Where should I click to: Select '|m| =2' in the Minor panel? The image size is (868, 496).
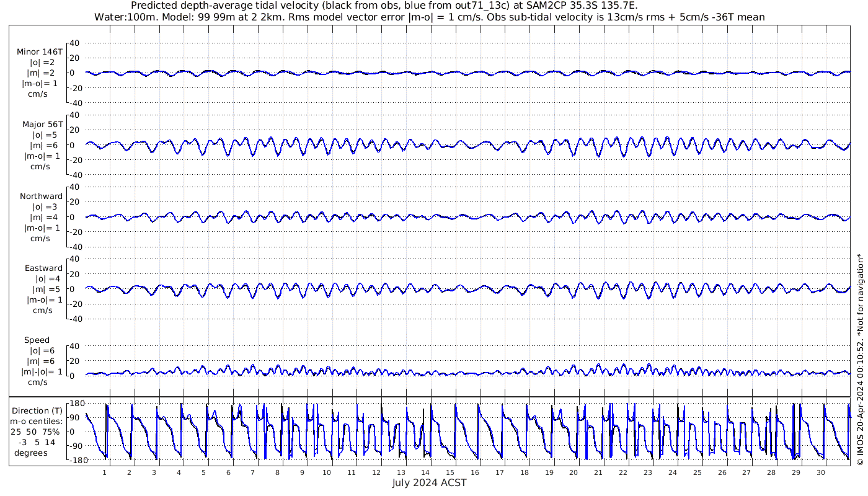41,73
